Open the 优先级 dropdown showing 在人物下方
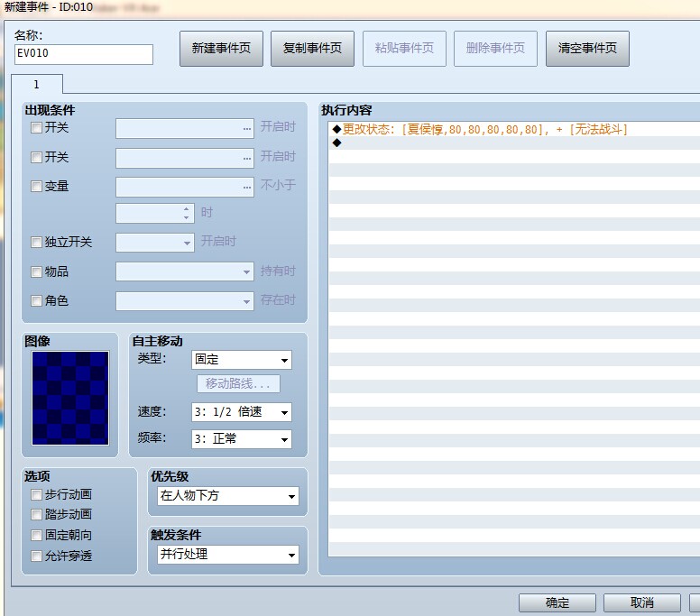The width and height of the screenshot is (700, 616). (228, 495)
